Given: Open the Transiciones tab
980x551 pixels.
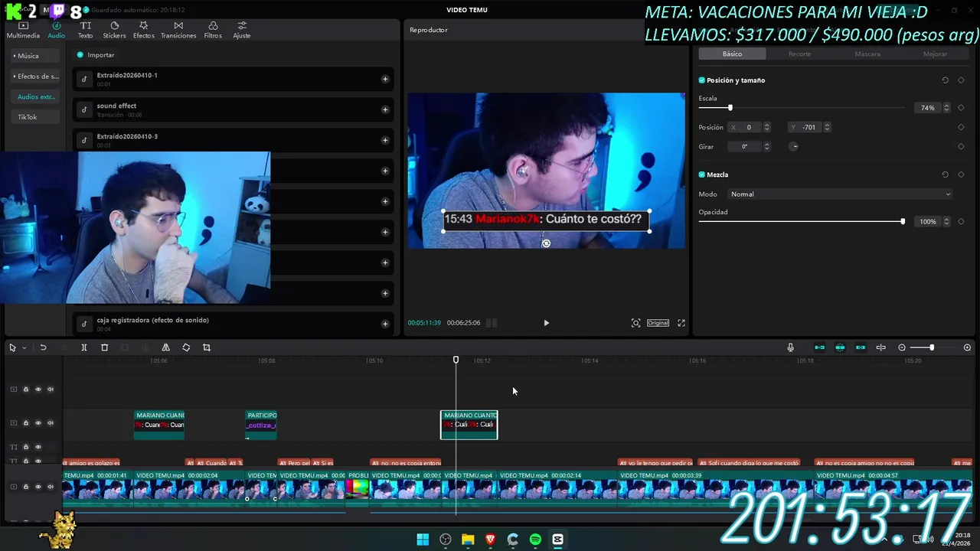Looking at the screenshot, I should point(178,31).
